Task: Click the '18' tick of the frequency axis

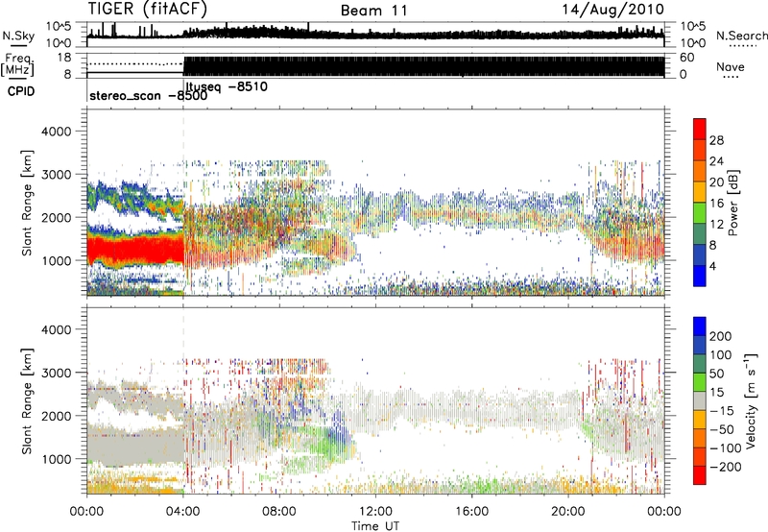Action: 64,58
